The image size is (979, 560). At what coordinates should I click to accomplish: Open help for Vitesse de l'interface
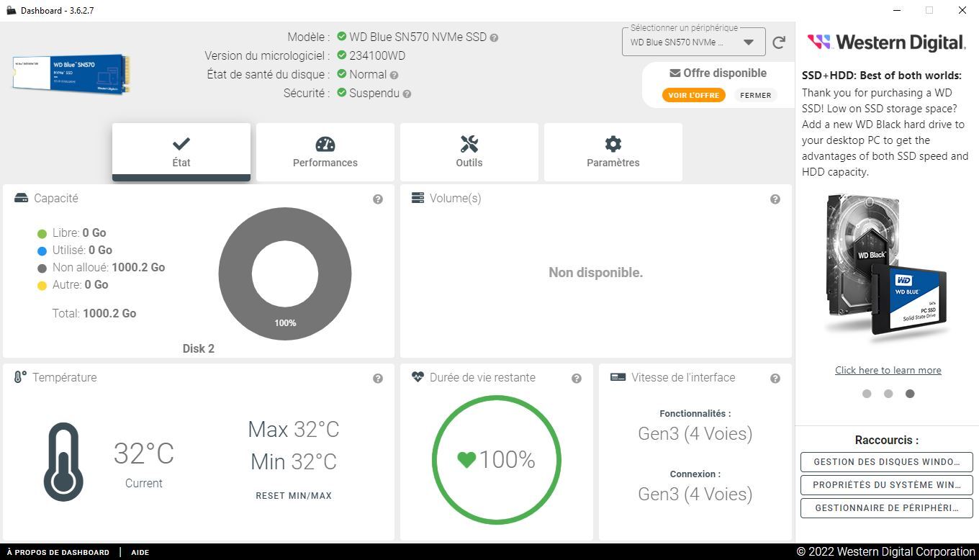(775, 378)
